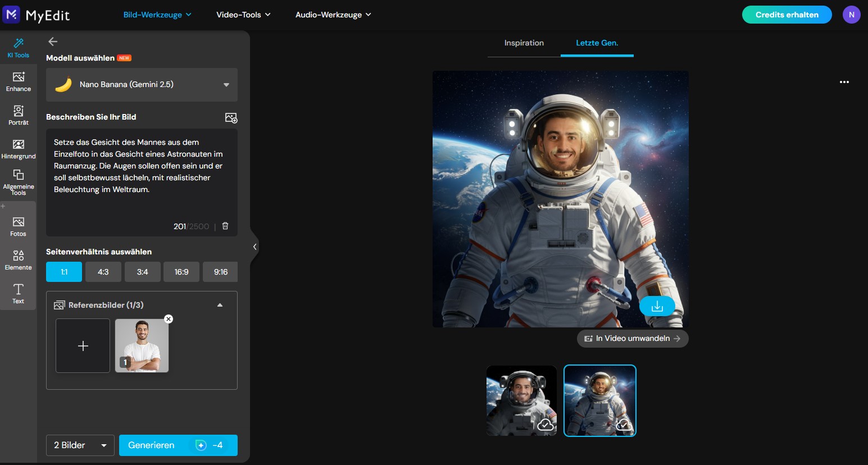Screen dimensions: 868x465
Task: Download the generated astronaut image
Action: (657, 306)
